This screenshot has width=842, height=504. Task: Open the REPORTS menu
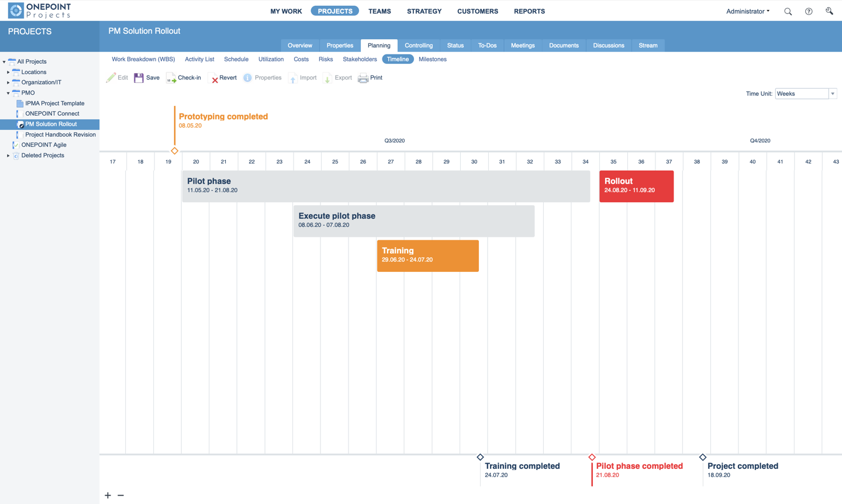point(529,11)
